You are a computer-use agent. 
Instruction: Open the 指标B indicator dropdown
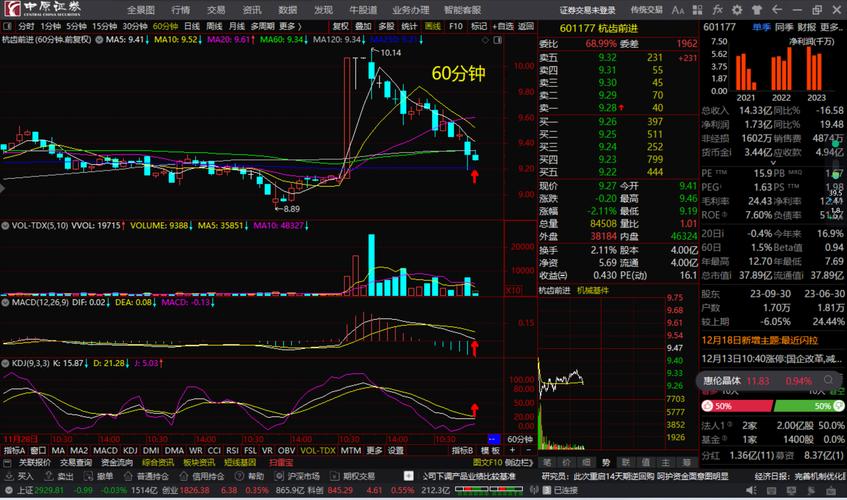coord(462,450)
